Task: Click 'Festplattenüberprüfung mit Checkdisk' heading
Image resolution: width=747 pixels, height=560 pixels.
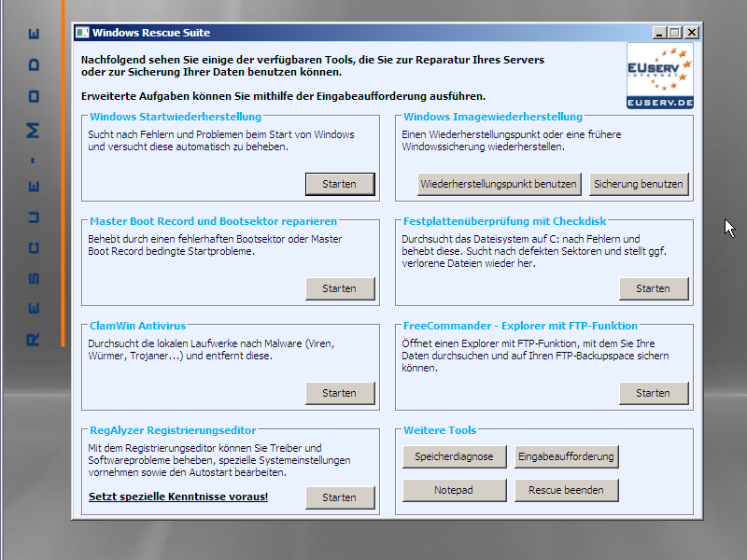Action: pos(504,221)
